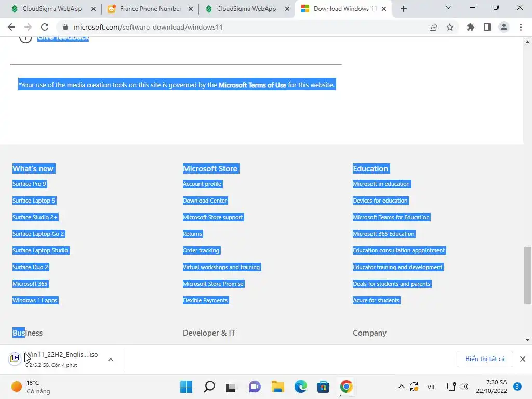
Task: Open the weather widget showing 18°C
Action: (x=31, y=387)
